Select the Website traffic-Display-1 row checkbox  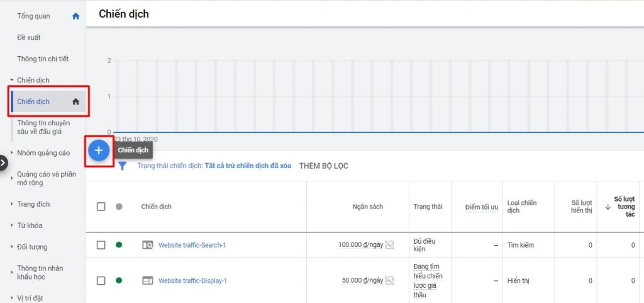click(101, 280)
